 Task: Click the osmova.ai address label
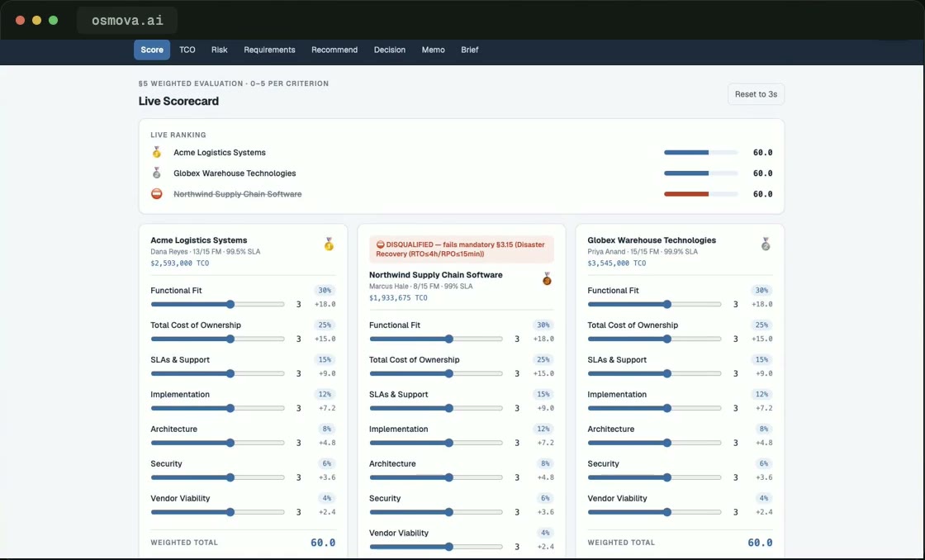pos(127,21)
